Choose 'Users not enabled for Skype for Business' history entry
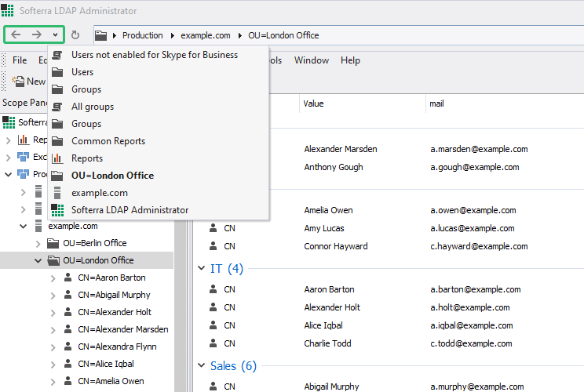Screen dimensions: 584x392 tap(159, 55)
